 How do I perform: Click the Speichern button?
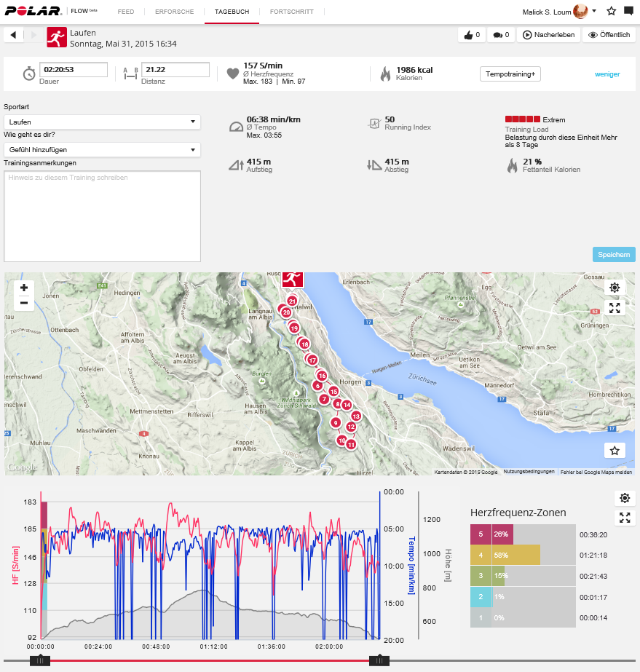pos(613,255)
